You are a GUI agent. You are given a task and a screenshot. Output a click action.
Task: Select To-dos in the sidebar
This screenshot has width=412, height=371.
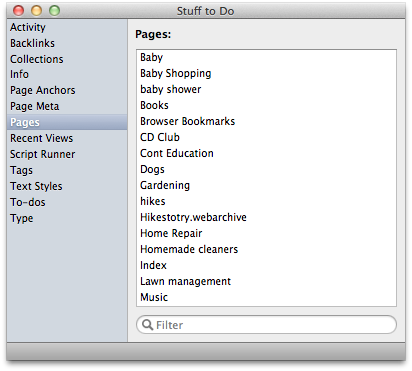click(67, 202)
